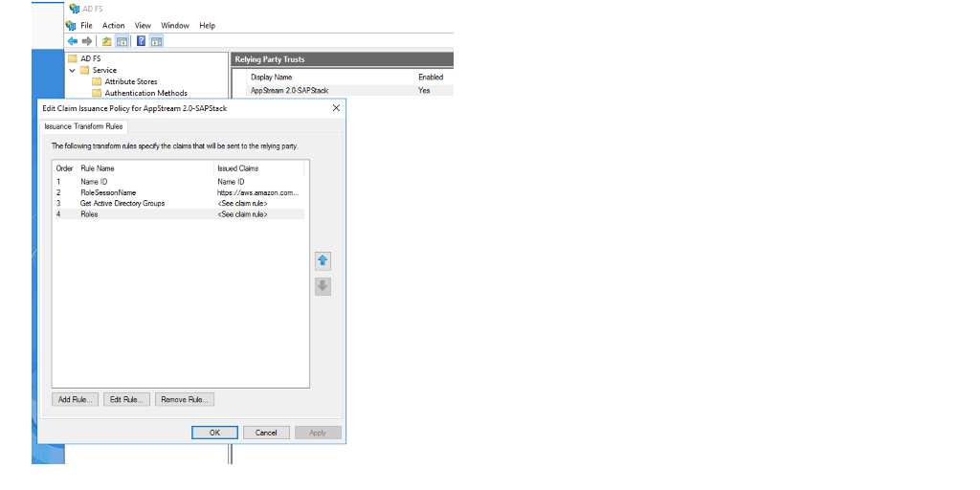
Task: Click the Add Rule button
Action: (x=75, y=399)
